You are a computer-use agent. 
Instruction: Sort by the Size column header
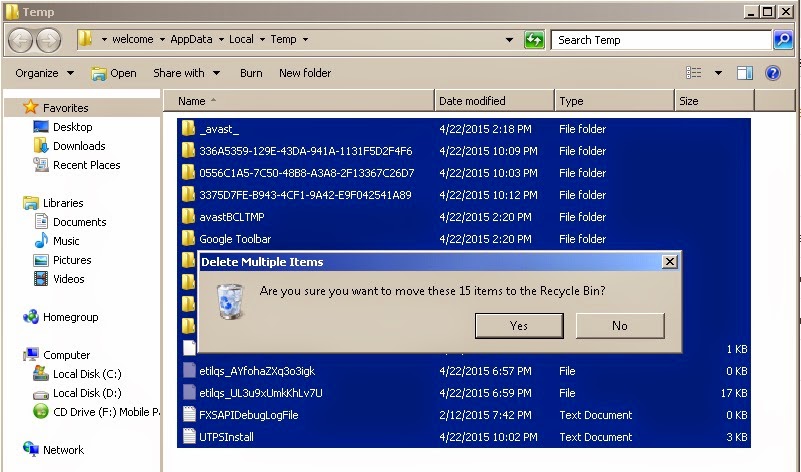pyautogui.click(x=715, y=101)
